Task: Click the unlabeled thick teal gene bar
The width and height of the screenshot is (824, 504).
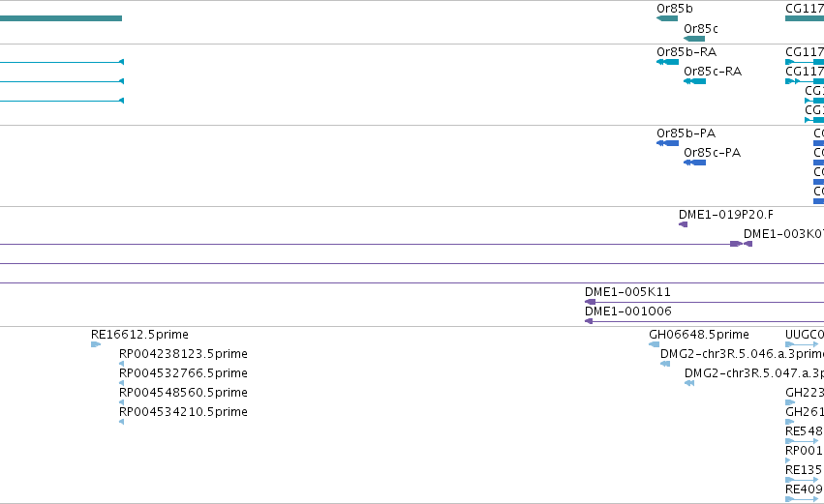Action: click(x=61, y=18)
